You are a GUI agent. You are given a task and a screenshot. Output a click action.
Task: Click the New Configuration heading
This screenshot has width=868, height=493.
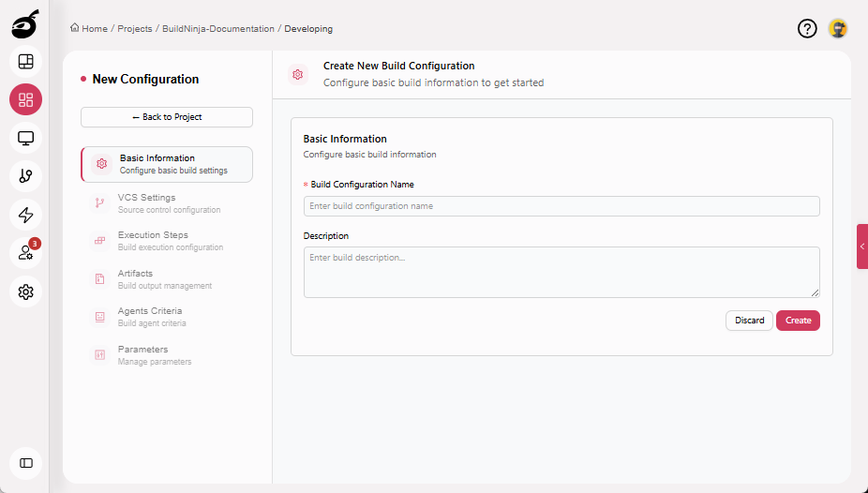pyautogui.click(x=145, y=79)
